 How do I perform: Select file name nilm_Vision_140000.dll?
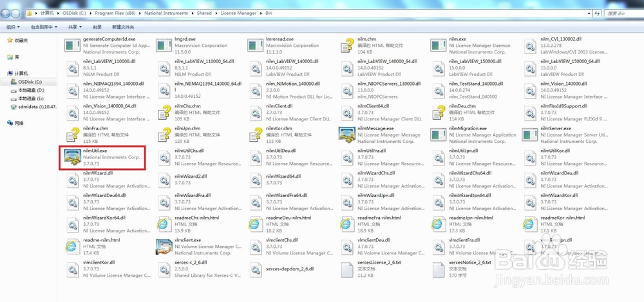(x=563, y=84)
